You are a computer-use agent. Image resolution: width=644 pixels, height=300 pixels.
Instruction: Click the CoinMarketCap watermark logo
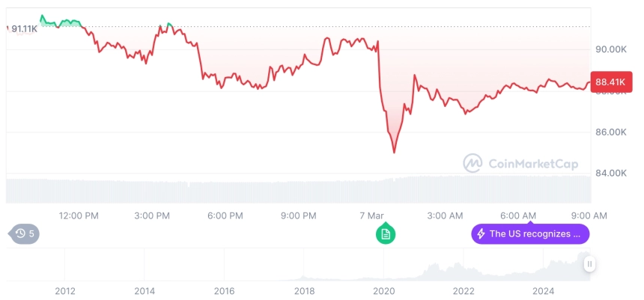click(x=520, y=163)
